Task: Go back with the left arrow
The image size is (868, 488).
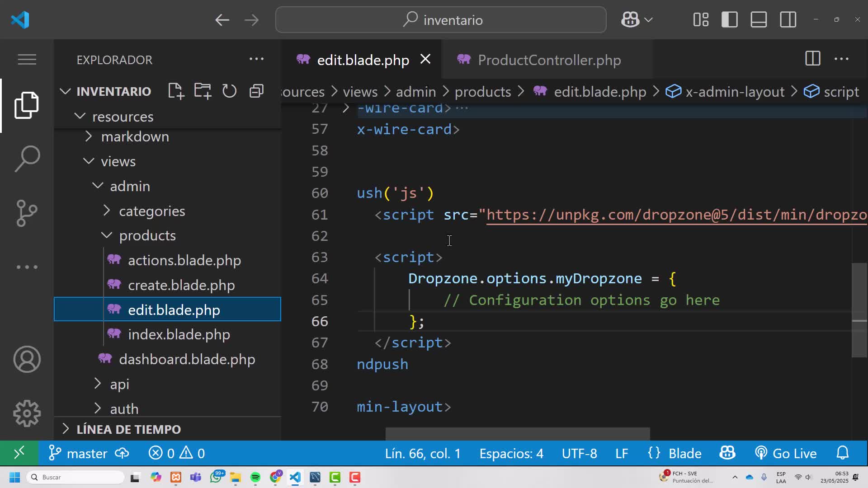Action: point(222,20)
